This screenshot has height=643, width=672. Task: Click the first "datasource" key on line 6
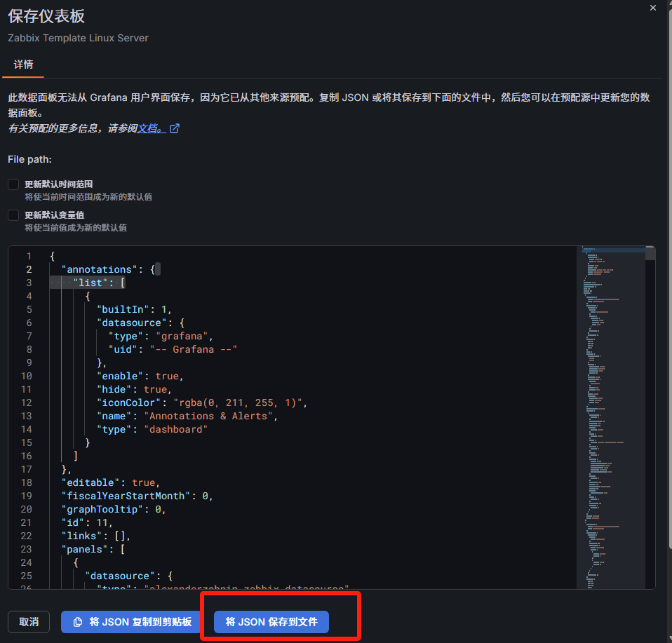click(132, 323)
